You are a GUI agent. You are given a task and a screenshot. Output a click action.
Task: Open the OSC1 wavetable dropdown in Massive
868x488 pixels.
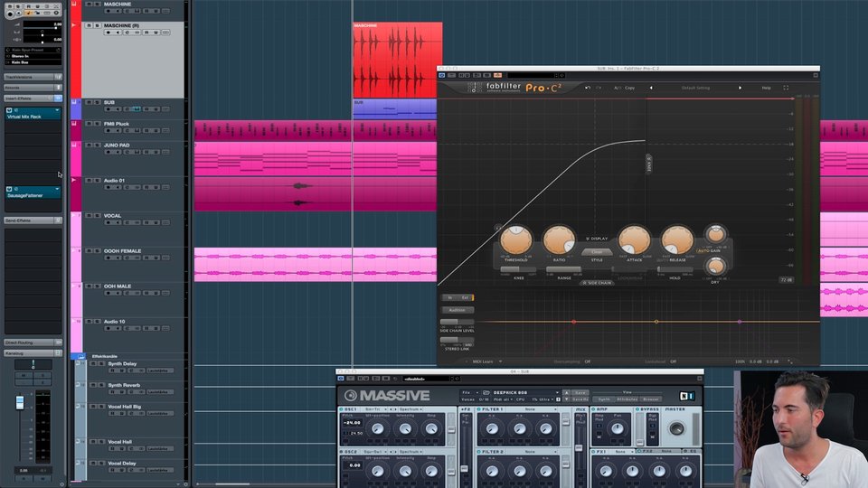coord(374,409)
